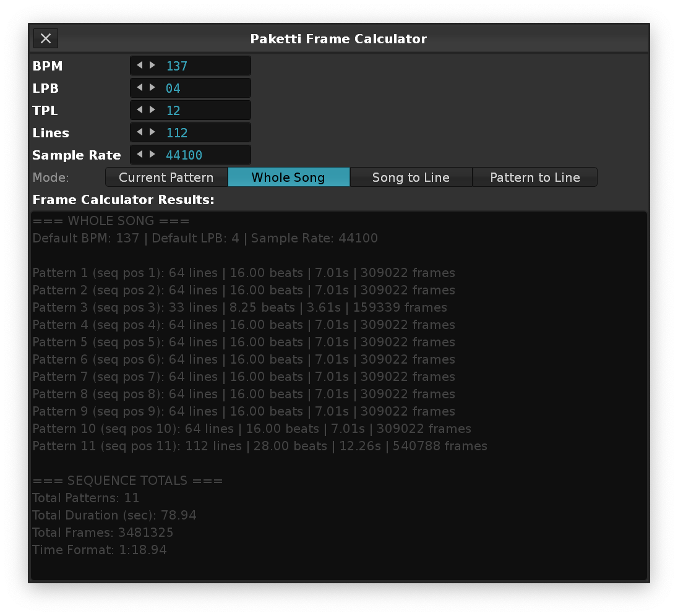The image size is (678, 616).
Task: Increase the LPB value with right arrow
Action: 152,88
